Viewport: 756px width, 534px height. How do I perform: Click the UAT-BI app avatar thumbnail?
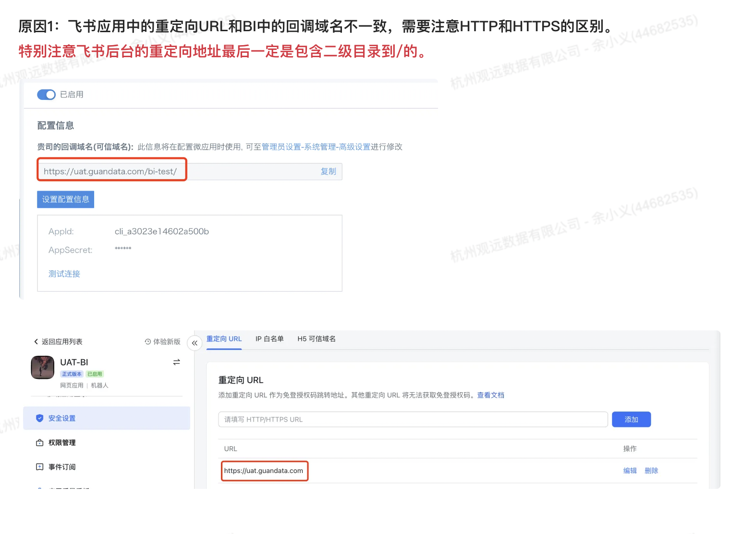[x=43, y=367]
